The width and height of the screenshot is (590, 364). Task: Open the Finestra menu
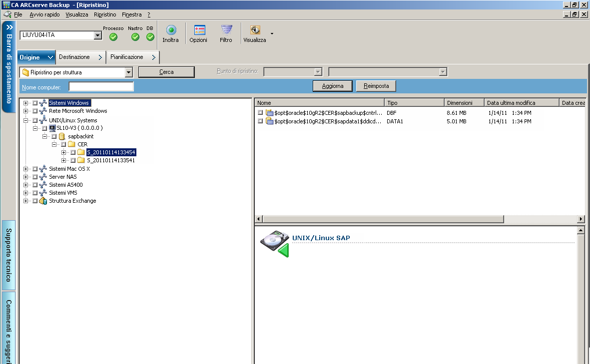tap(132, 14)
